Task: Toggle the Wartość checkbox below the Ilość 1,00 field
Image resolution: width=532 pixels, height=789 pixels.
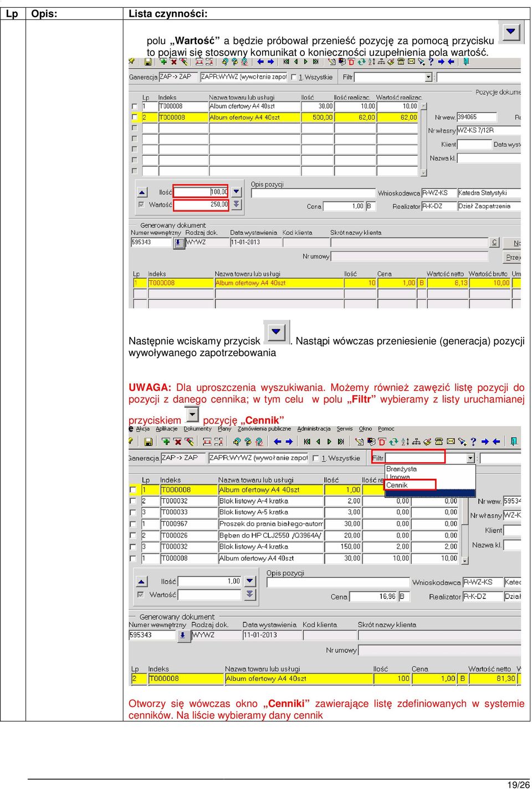Action: click(141, 595)
